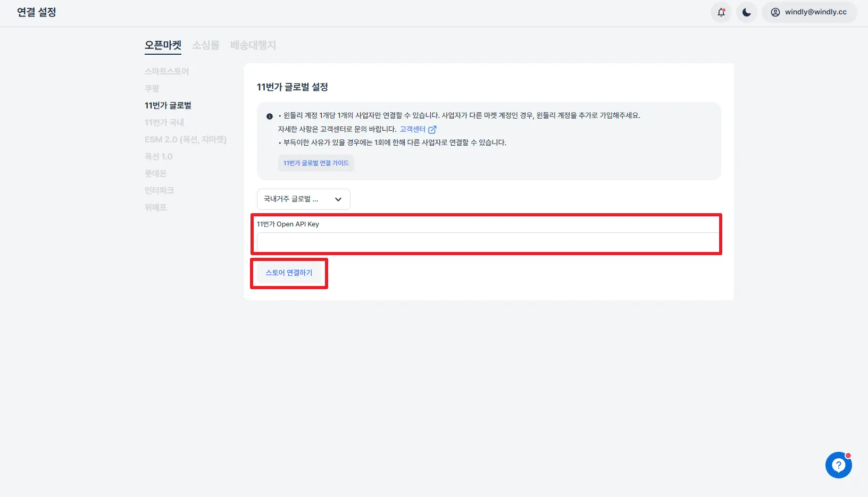Image resolution: width=868 pixels, height=497 pixels.
Task: Open the notifications bell
Action: pyautogui.click(x=721, y=12)
